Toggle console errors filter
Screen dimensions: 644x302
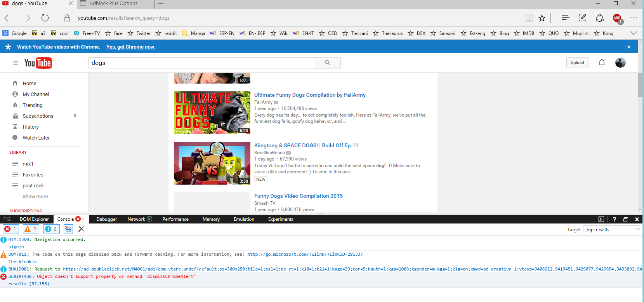coord(10,229)
